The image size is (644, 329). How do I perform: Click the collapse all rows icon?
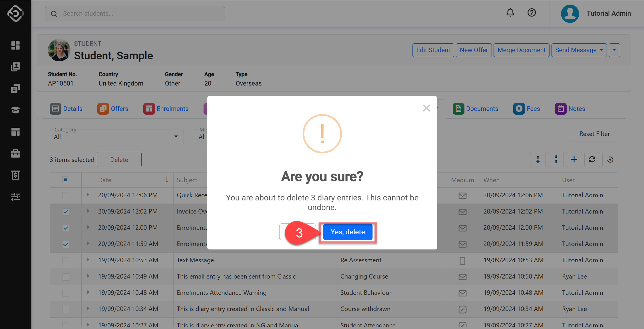point(556,159)
